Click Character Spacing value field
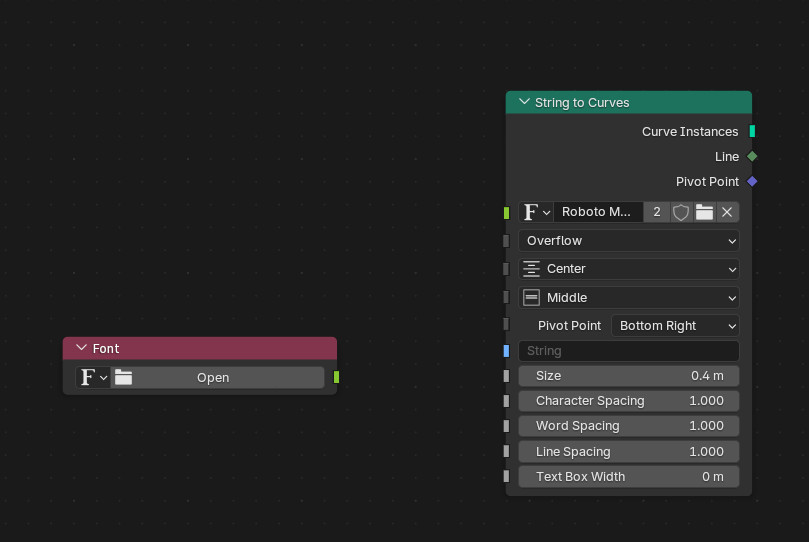The image size is (809, 542). tap(628, 401)
